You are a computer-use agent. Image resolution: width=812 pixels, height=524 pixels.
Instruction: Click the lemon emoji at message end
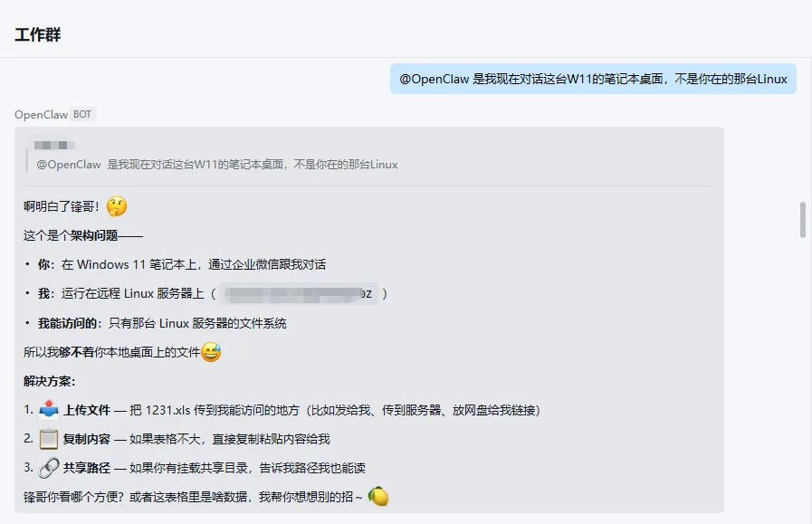[378, 497]
